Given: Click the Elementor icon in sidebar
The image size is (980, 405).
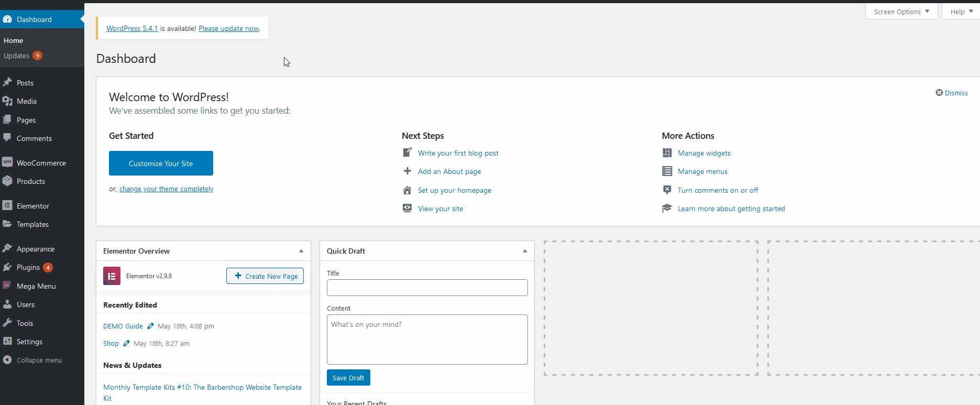Looking at the screenshot, I should (7, 206).
